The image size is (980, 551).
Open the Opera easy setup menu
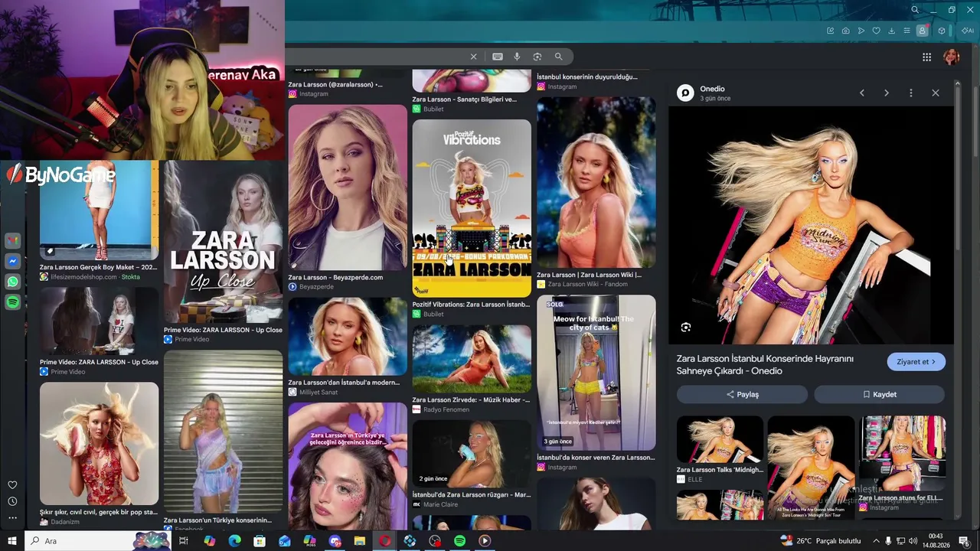pyautogui.click(x=906, y=31)
